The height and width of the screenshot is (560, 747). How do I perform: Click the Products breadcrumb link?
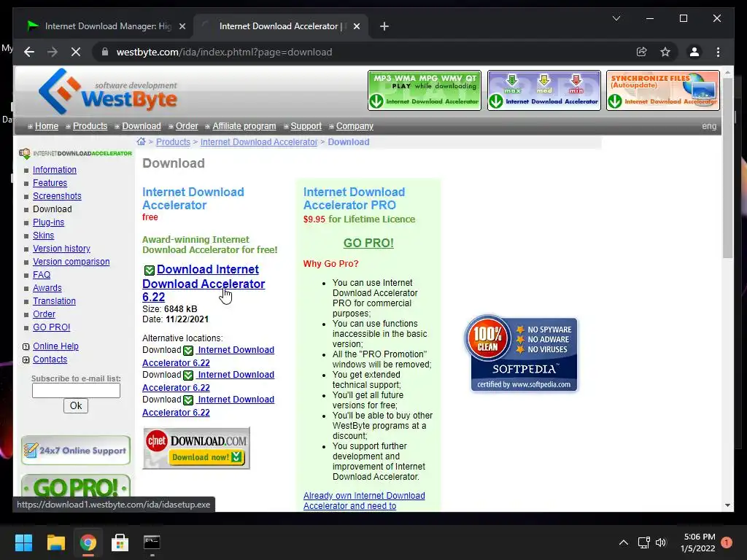[x=173, y=142]
